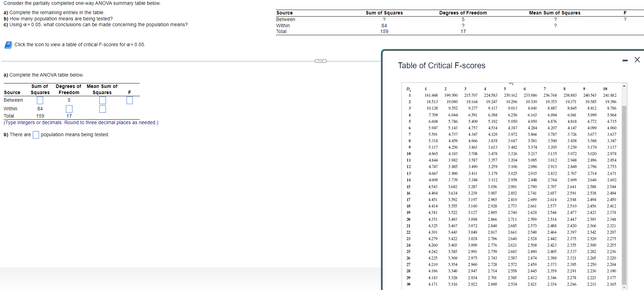
Task: Click the 'Total' row label in the answer table
Action: (x=9, y=116)
